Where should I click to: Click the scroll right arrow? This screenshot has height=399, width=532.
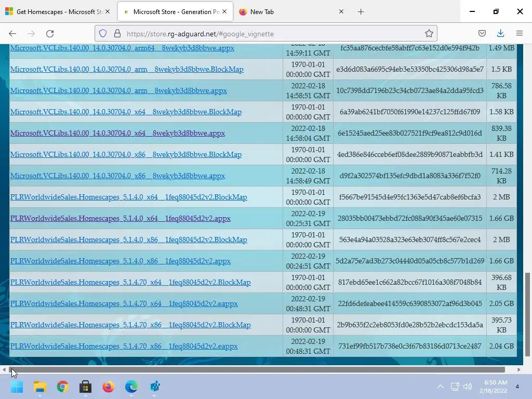click(519, 369)
